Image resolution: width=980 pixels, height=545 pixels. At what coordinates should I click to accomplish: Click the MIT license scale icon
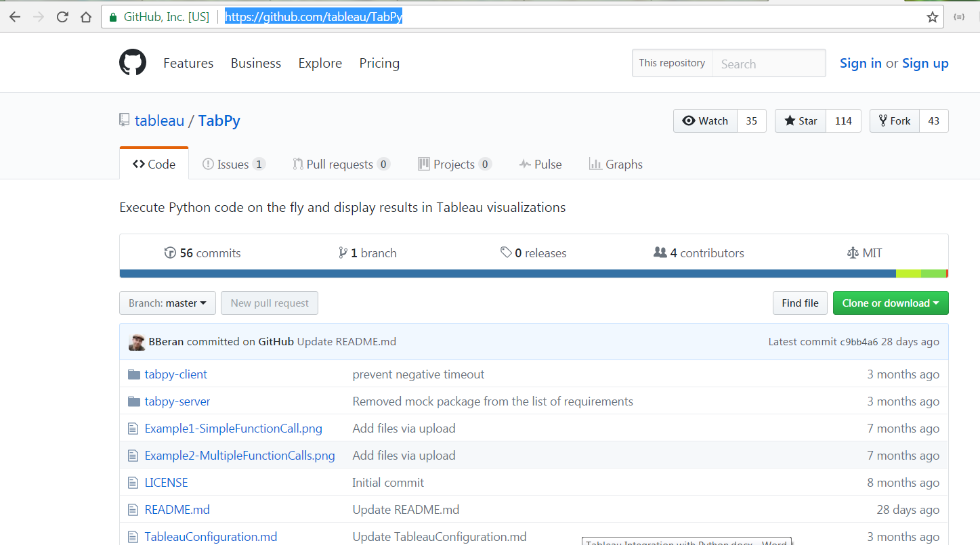pos(853,253)
